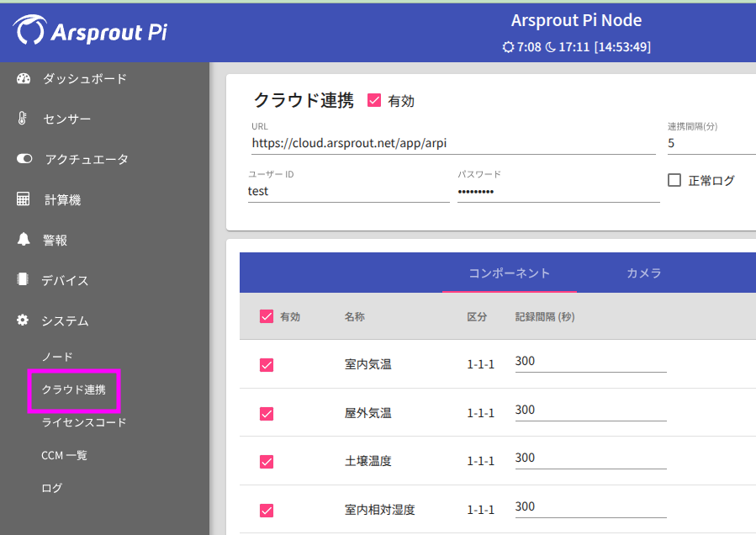Select the コンポーネント tab
Viewport: 756px width, 535px height.
click(x=509, y=273)
